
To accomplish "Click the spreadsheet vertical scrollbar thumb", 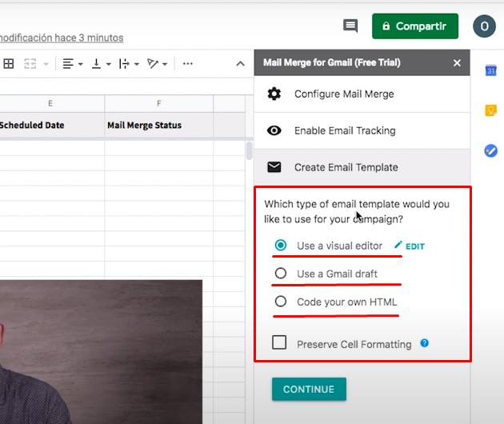I will [x=249, y=150].
